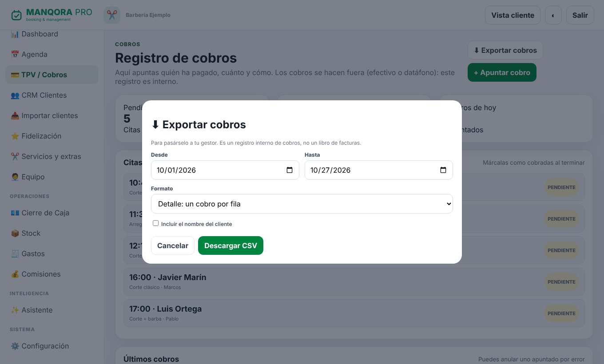
Task: Click the Vista cliente button
Action: coord(513,15)
